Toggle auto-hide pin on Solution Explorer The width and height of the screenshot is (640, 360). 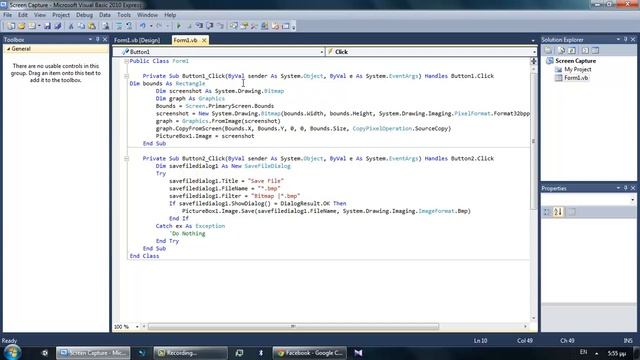pyautogui.click(x=625, y=40)
